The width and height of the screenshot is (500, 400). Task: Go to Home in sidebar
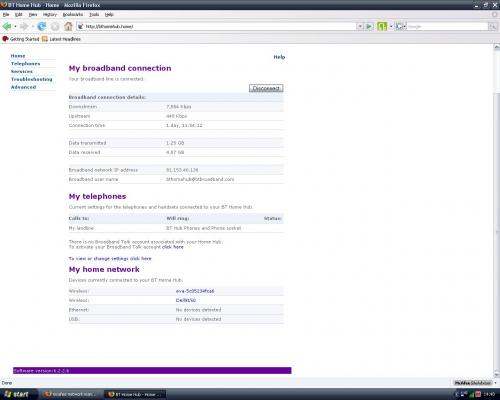18,56
